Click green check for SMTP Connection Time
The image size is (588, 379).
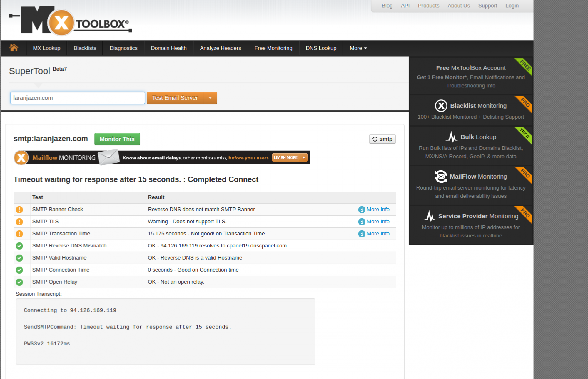pyautogui.click(x=19, y=270)
